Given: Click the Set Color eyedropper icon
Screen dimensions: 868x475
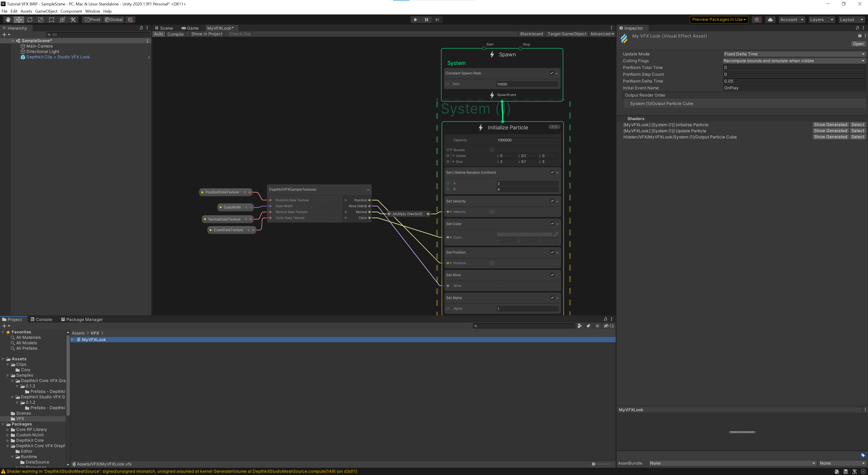Looking at the screenshot, I should [556, 234].
